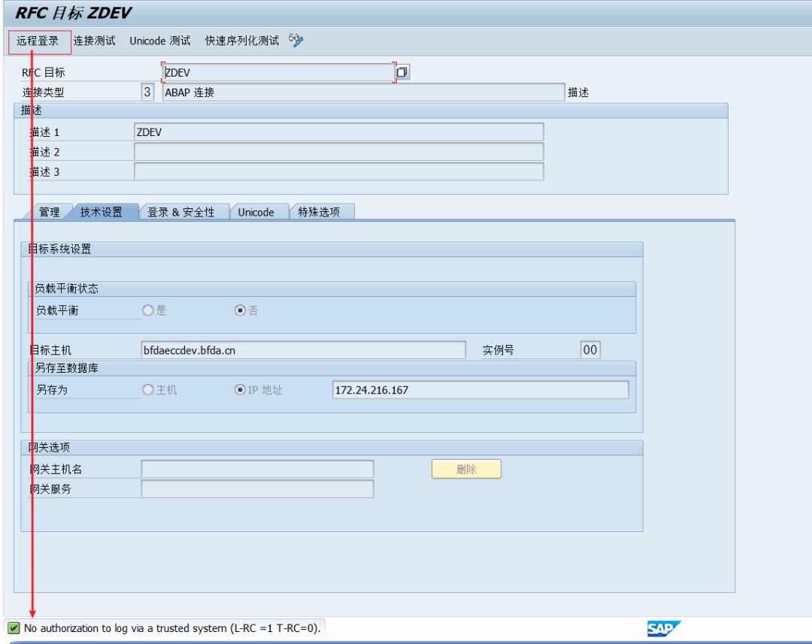Switch to 登录 & 安全性 tab
Screen dimensions: 812x644
tap(180, 212)
